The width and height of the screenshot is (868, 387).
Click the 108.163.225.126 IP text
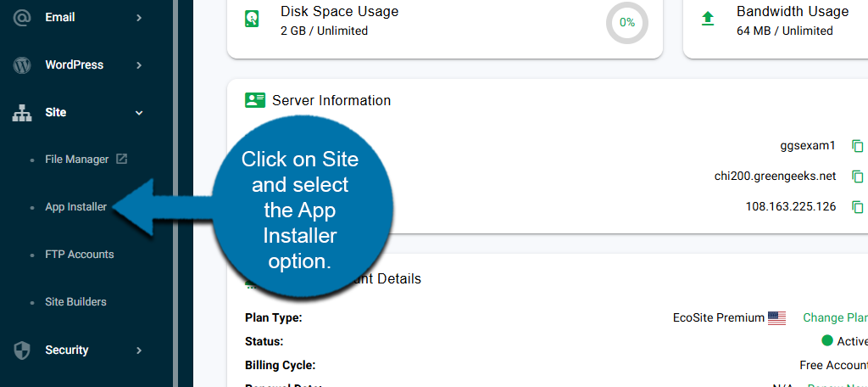click(x=791, y=207)
